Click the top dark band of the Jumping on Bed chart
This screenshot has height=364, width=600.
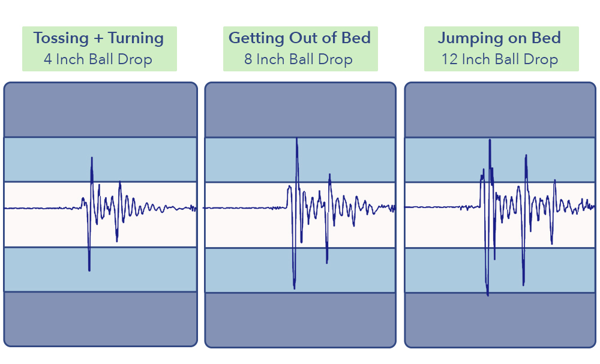(500, 110)
